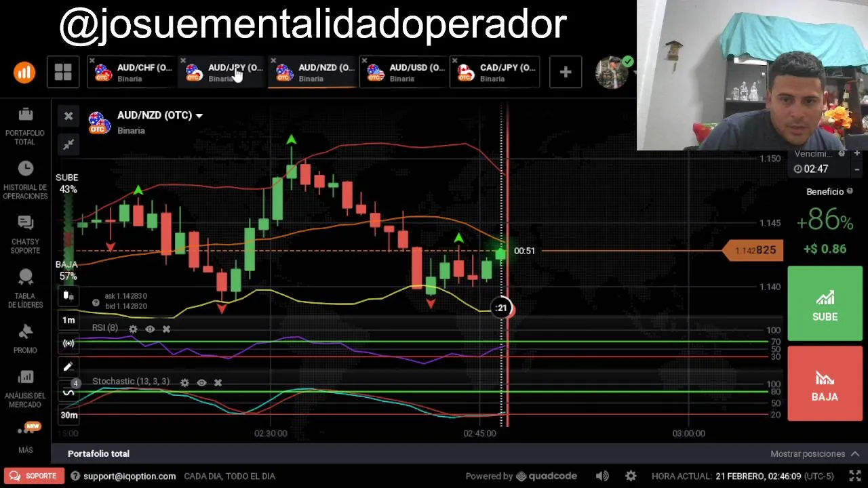Click the IQ Option orange logo

click(x=24, y=72)
